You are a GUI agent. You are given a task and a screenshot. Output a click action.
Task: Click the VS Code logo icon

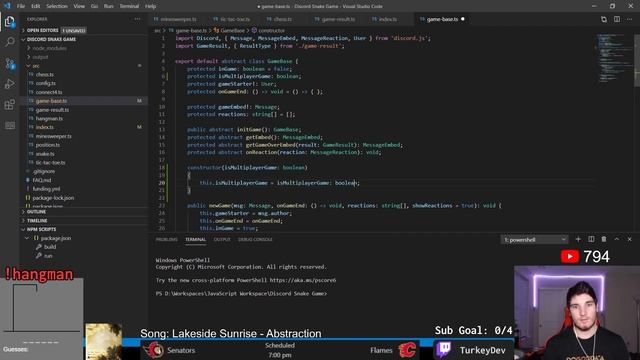[7, 6]
